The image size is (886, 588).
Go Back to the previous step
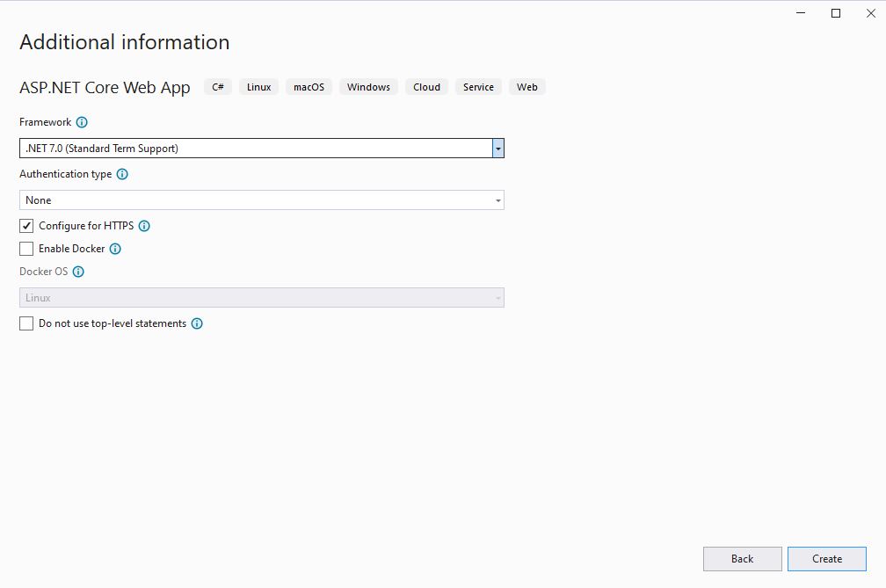tap(743, 559)
